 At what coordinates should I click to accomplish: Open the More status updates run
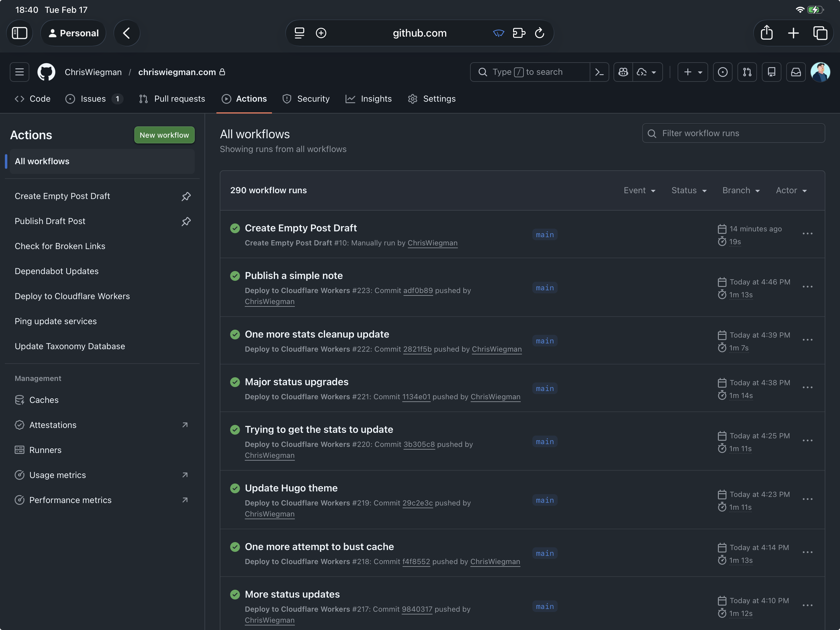[x=292, y=594]
